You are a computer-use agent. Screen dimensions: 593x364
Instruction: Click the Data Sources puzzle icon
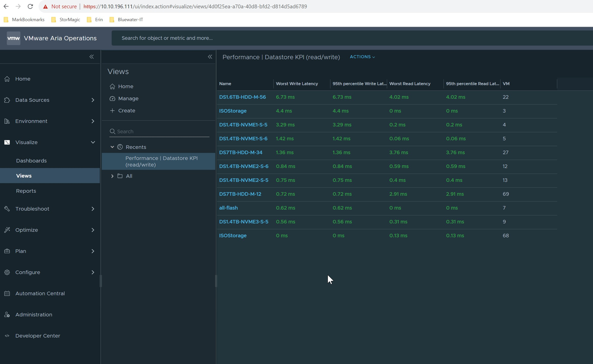pyautogui.click(x=7, y=100)
